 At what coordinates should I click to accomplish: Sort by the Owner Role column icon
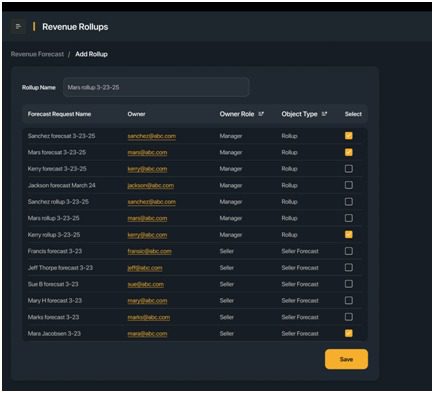[x=261, y=114]
